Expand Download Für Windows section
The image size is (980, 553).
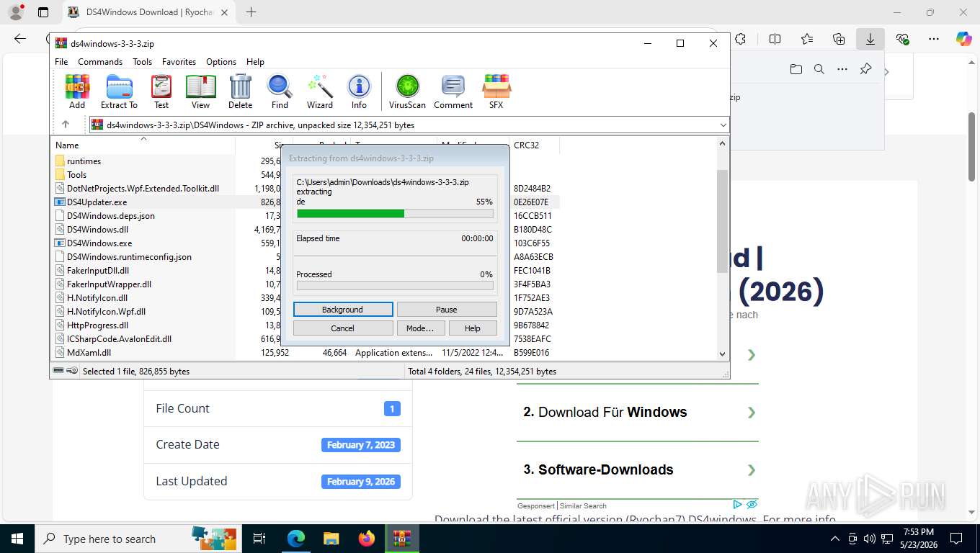638,413
